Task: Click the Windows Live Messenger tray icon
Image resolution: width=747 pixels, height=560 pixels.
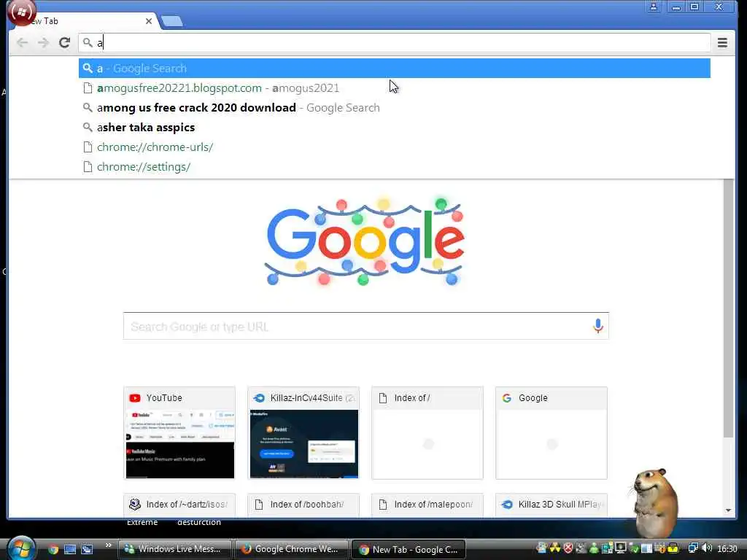Action: pos(594,548)
